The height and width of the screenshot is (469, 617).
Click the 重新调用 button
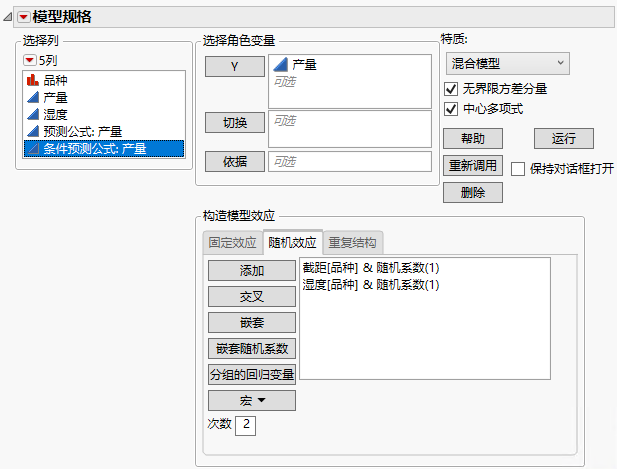click(473, 165)
